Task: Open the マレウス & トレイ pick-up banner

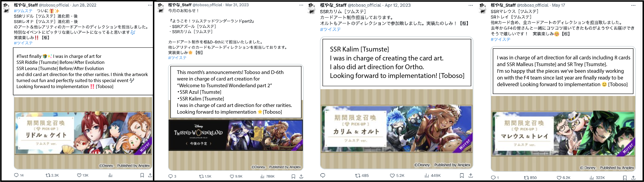Action: 563,134
